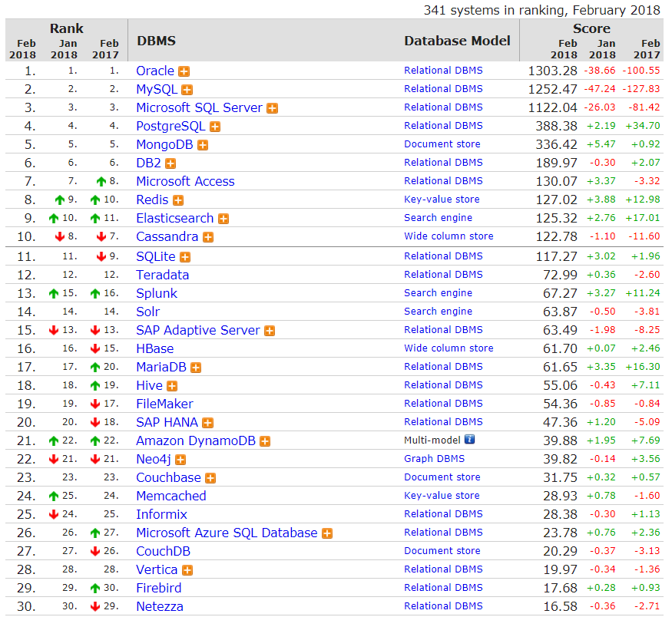Click Oracle's score 1303.28

click(552, 71)
